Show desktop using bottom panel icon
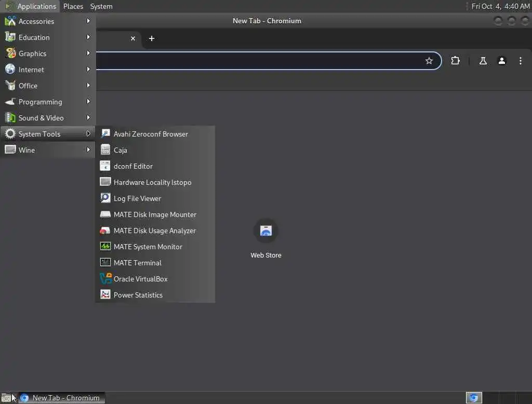532x404 pixels. tap(6, 398)
